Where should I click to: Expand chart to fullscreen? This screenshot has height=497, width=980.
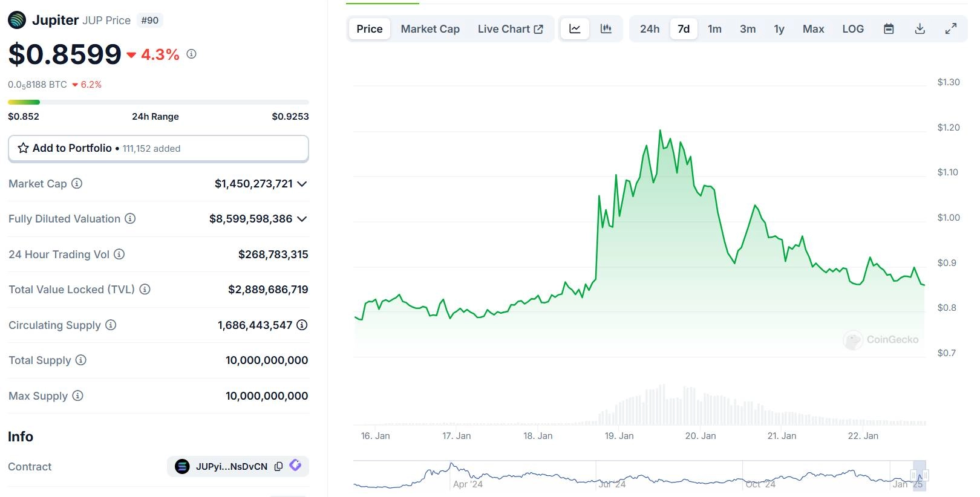pyautogui.click(x=950, y=29)
